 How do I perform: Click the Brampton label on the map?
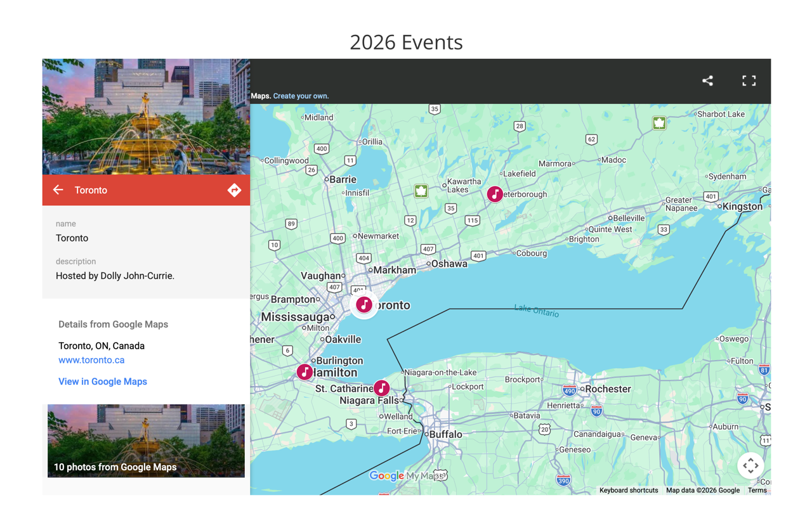[x=293, y=299]
